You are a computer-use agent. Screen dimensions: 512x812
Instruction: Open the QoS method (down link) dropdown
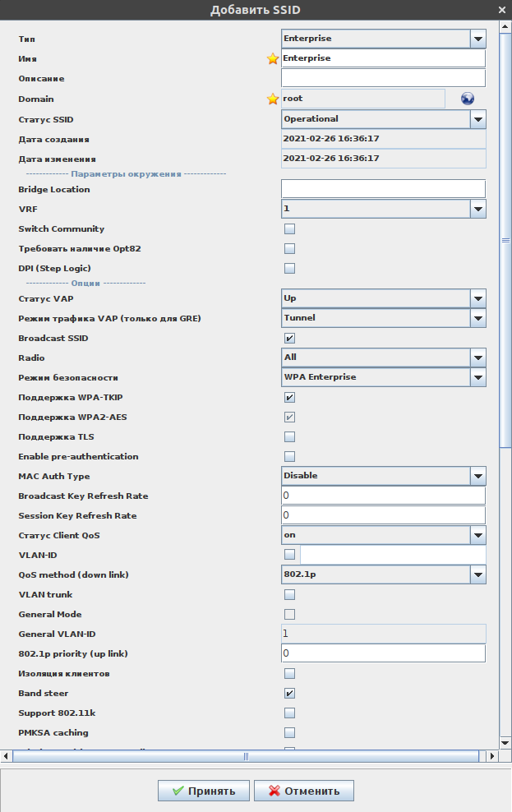tap(477, 574)
